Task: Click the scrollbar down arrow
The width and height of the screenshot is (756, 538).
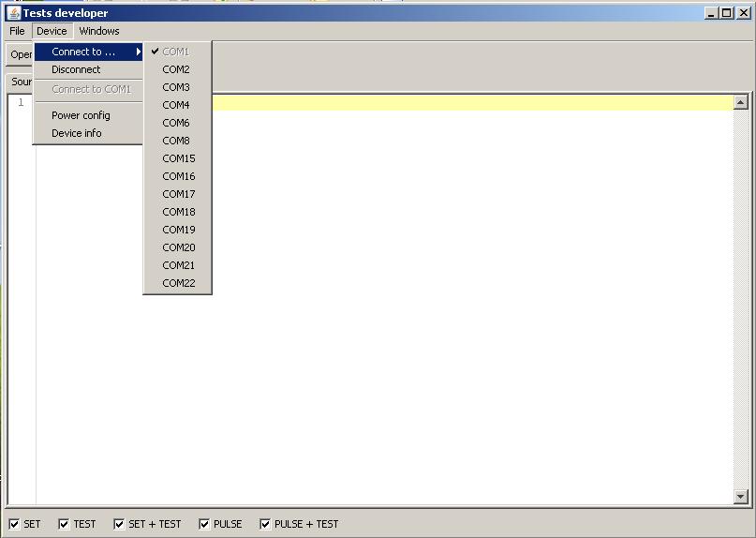Action: [x=740, y=497]
